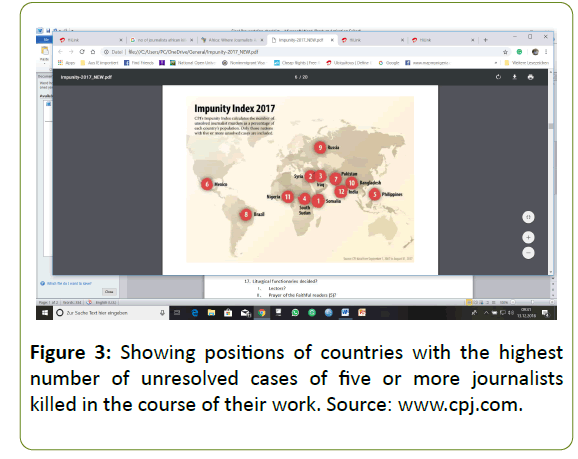578x459 pixels.
Task: Open a new Chrome tab with the plus
Action: tap(485, 40)
